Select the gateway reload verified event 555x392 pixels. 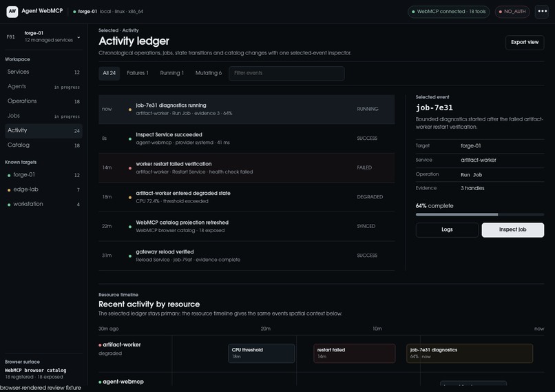click(247, 256)
